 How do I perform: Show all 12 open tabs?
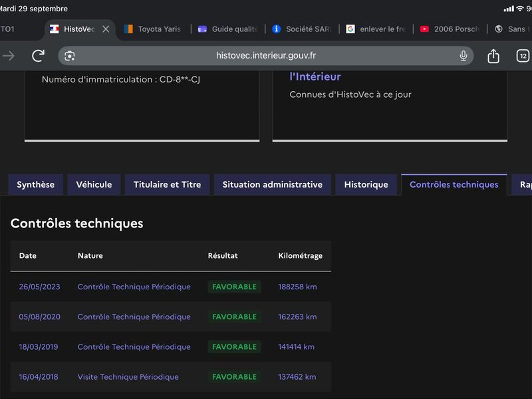[x=523, y=56]
